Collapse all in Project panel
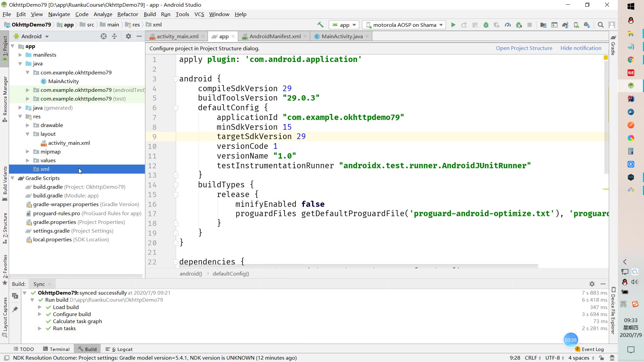Screen dimensions: 644x362 coord(114,36)
